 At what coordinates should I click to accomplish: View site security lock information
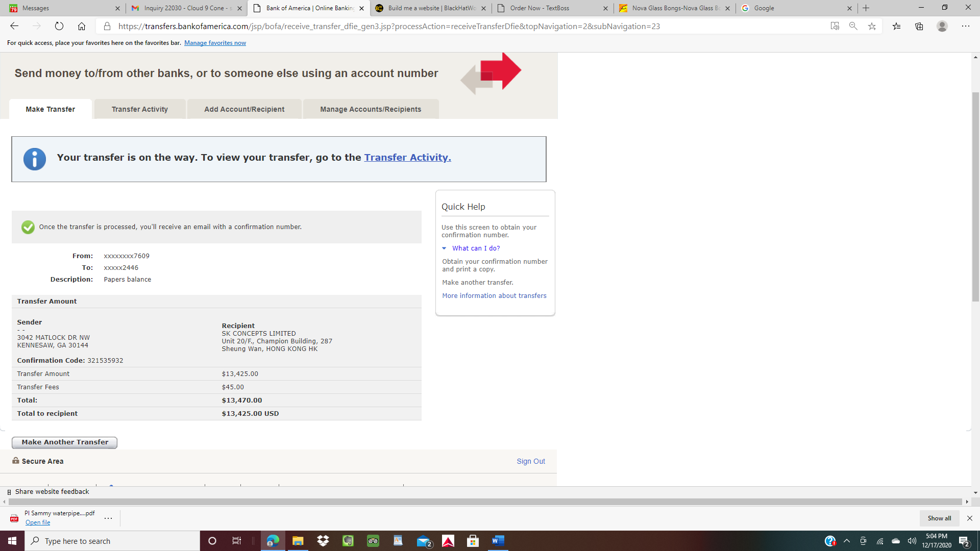click(107, 26)
